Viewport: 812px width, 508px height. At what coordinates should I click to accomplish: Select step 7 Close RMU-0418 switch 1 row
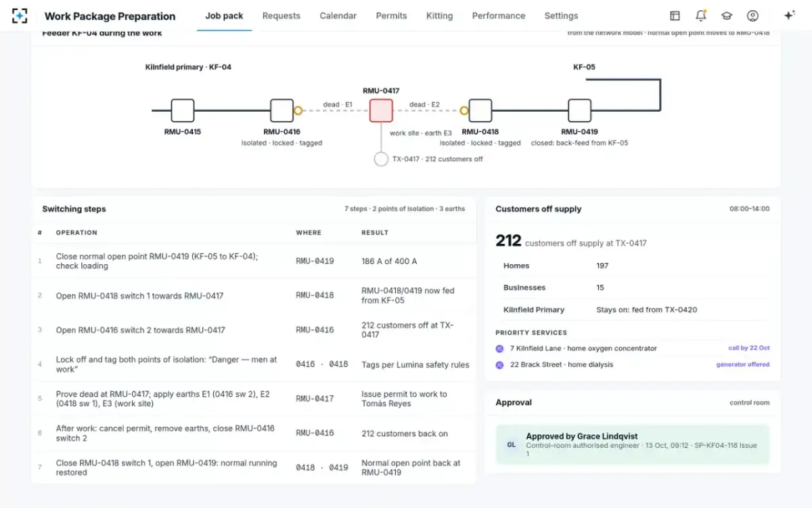click(x=254, y=467)
